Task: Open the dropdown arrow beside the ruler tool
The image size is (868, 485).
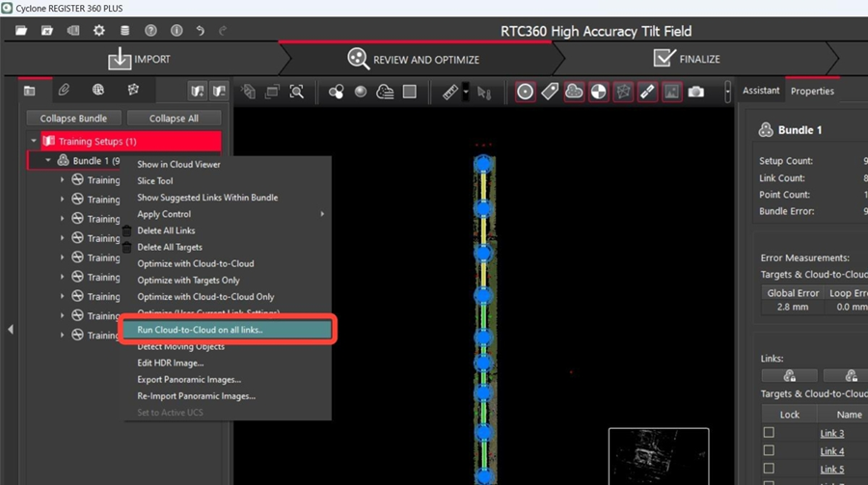Action: pyautogui.click(x=467, y=93)
